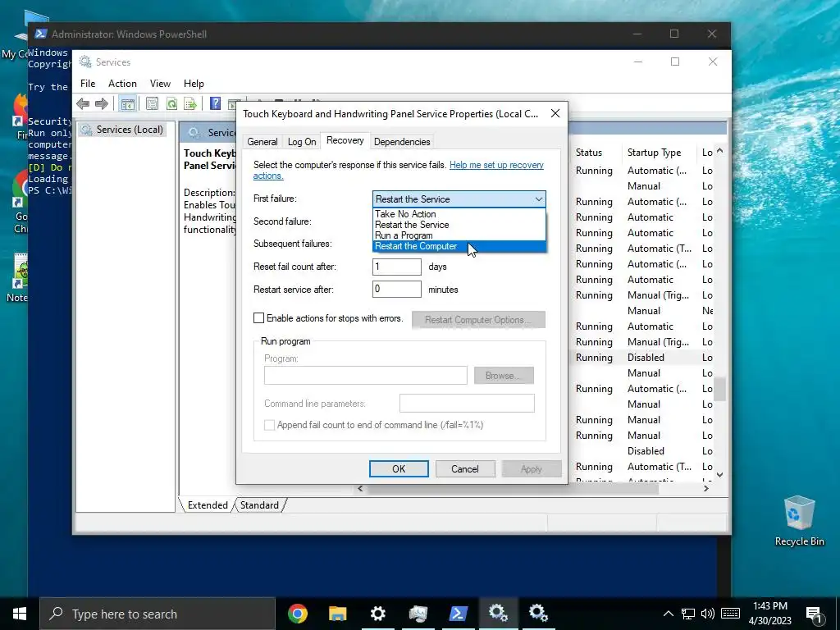Click the Browse button for program
Screen dimensions: 840x630
[x=504, y=376]
